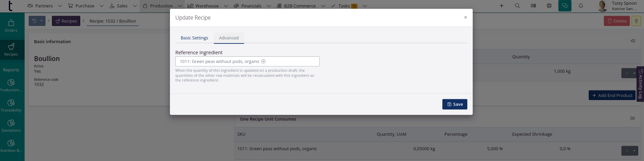The width and height of the screenshot is (644, 161).
Task: Click the support lifebuoy icon
Action: tap(549, 6)
